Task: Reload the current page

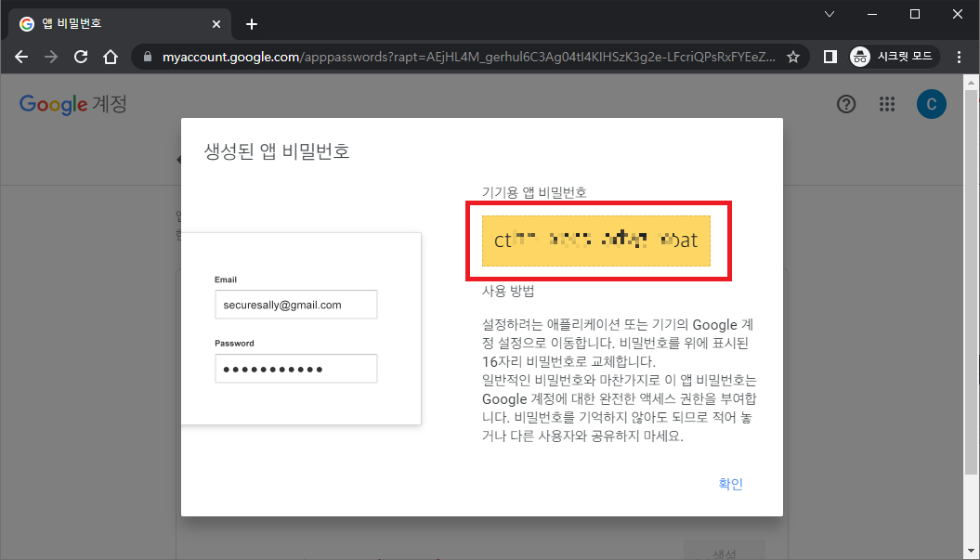Action: (x=81, y=57)
